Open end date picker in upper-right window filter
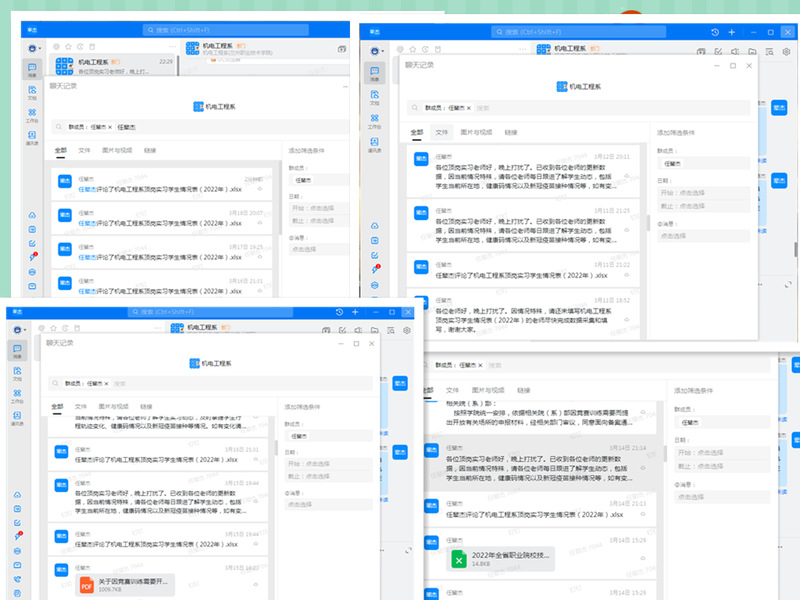800x600 pixels. point(704,206)
